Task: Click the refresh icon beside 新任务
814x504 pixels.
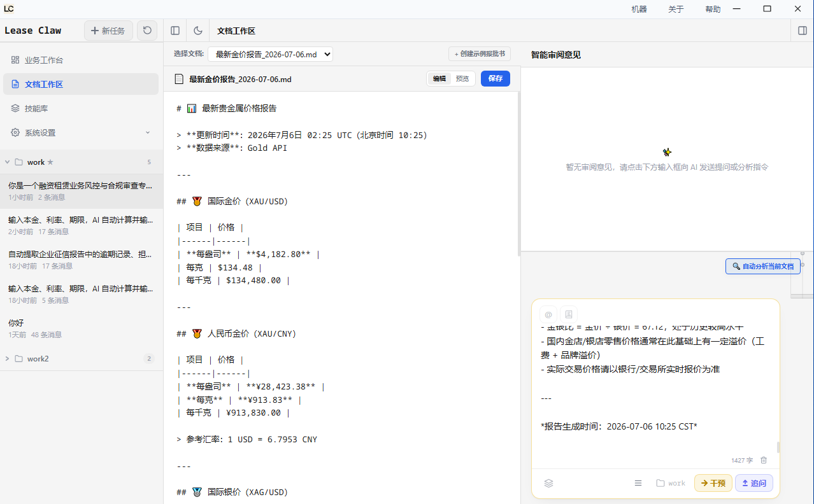Action: pyautogui.click(x=147, y=31)
